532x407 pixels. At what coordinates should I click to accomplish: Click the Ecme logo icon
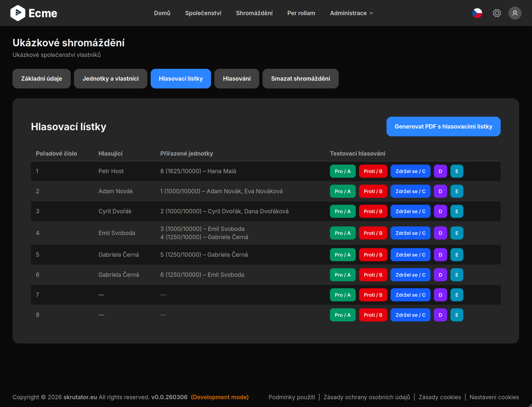(x=18, y=13)
